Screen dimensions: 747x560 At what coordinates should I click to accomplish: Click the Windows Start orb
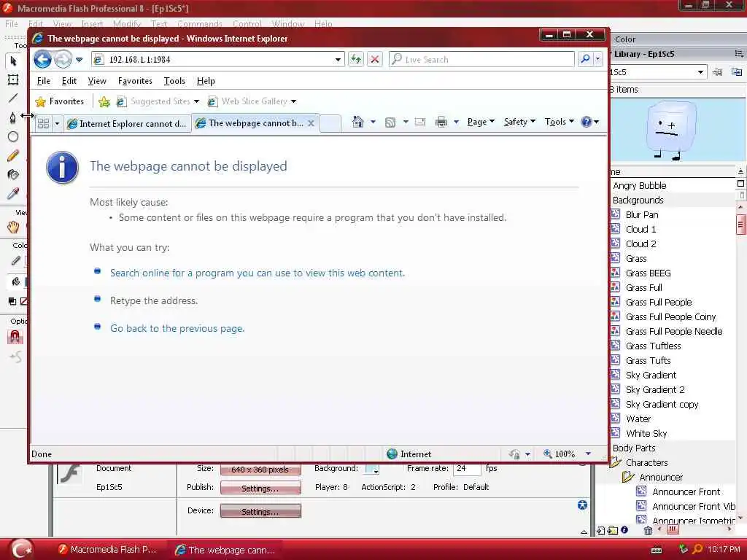click(x=21, y=549)
